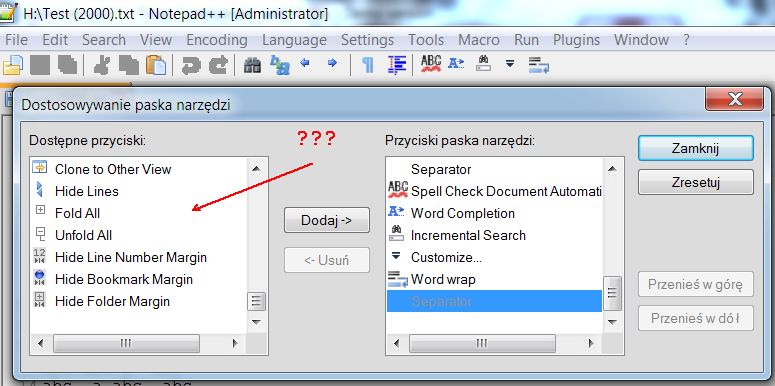Select Hide Lines in available buttons list
The height and width of the screenshot is (386, 775).
[x=138, y=191]
